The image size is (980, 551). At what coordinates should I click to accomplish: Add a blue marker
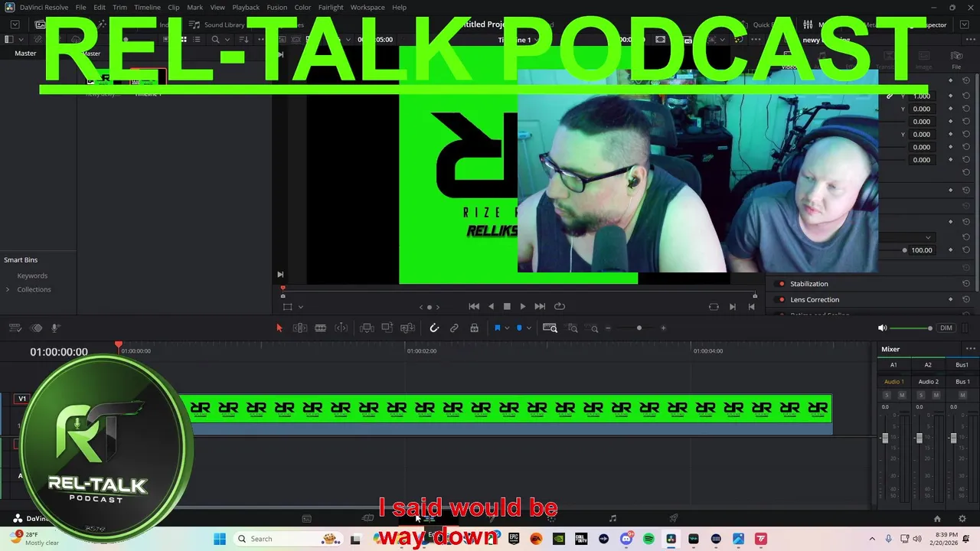[x=519, y=328]
